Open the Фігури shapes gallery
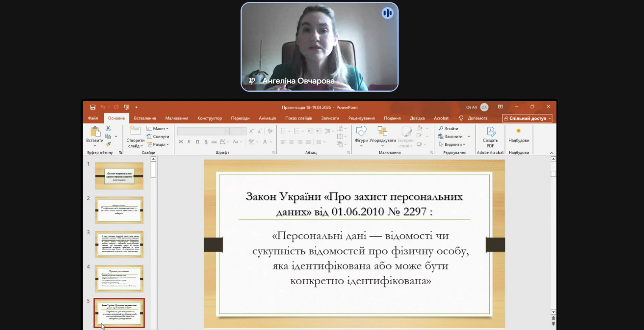Screen dimensions: 644x330 point(361,134)
